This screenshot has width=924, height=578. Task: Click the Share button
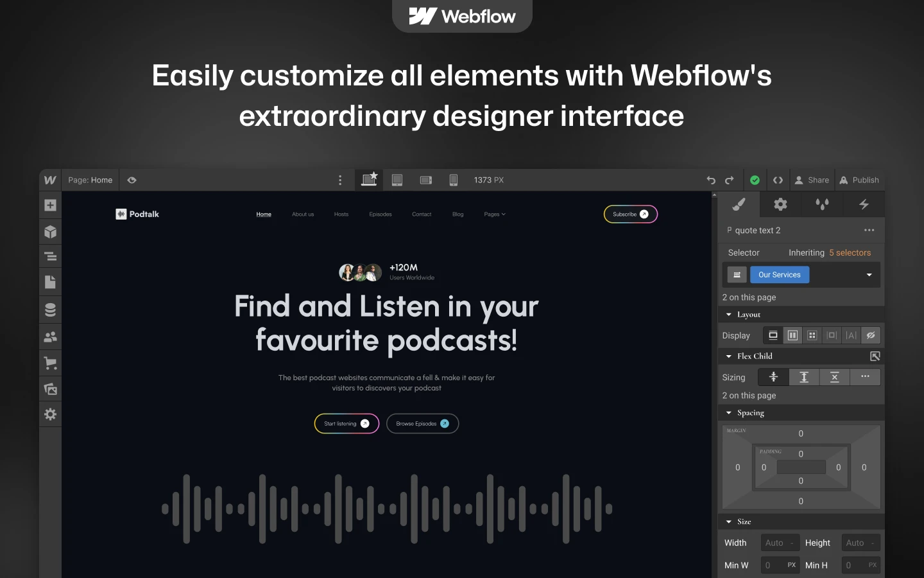[x=812, y=180]
